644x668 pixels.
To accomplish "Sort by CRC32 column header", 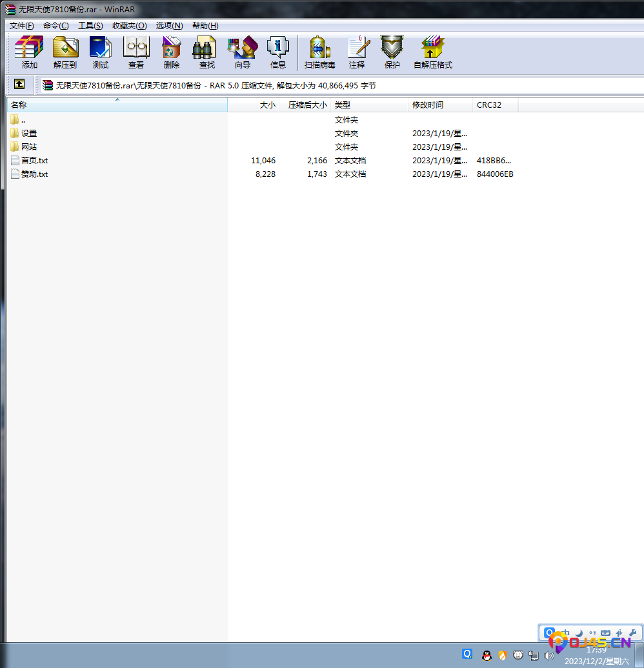I will [x=496, y=105].
